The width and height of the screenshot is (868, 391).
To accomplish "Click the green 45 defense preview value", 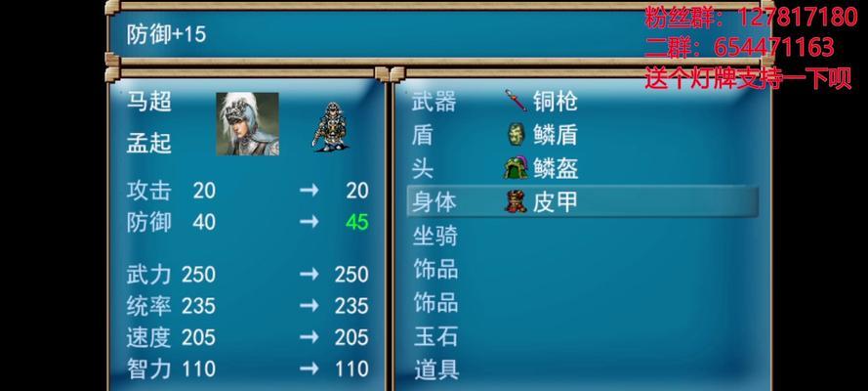I will pyautogui.click(x=357, y=222).
